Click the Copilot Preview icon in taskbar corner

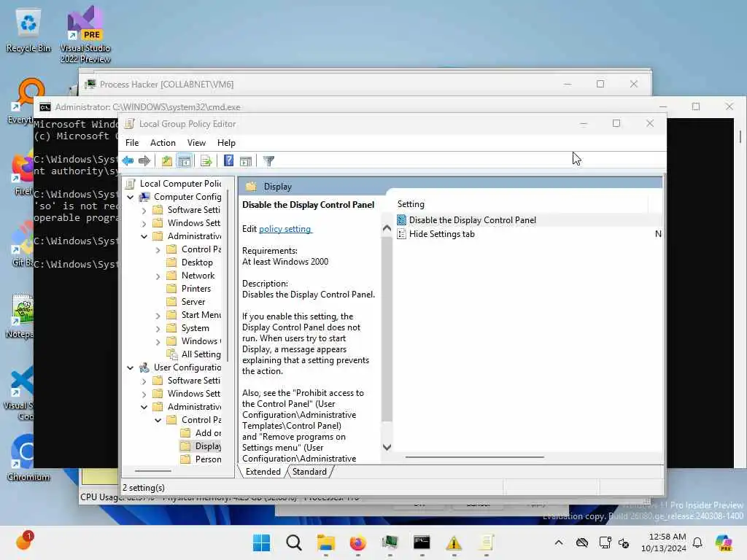(x=723, y=542)
